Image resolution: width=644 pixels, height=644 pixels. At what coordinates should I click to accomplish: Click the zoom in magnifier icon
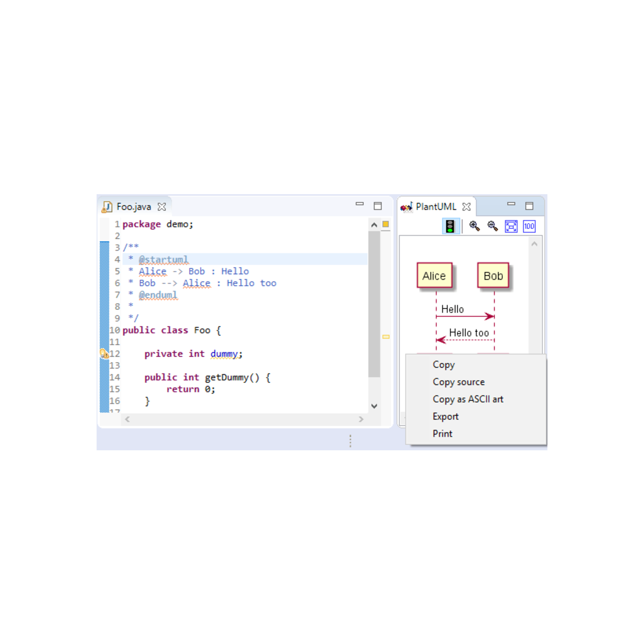click(474, 226)
